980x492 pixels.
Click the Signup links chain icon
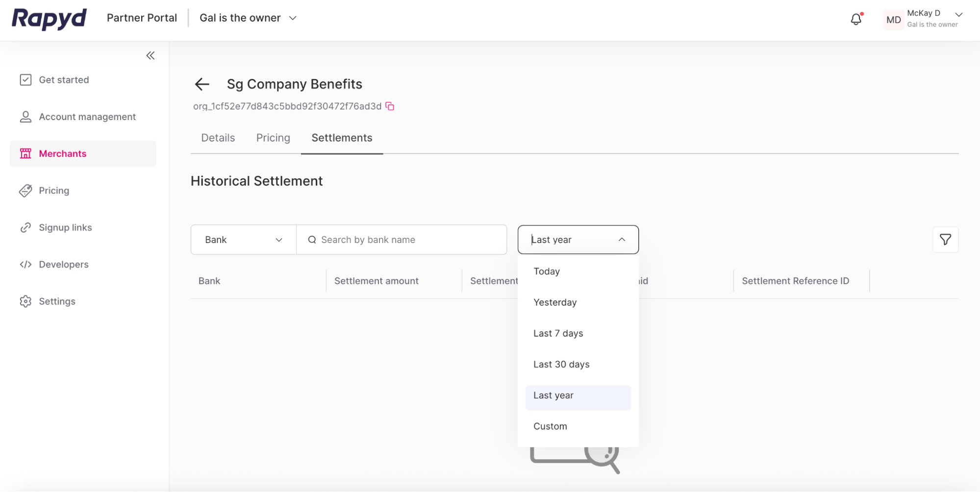point(25,227)
